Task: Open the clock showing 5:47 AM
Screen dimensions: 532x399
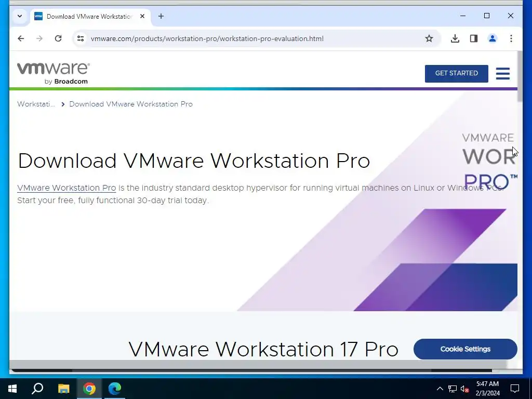Action: coord(487,389)
